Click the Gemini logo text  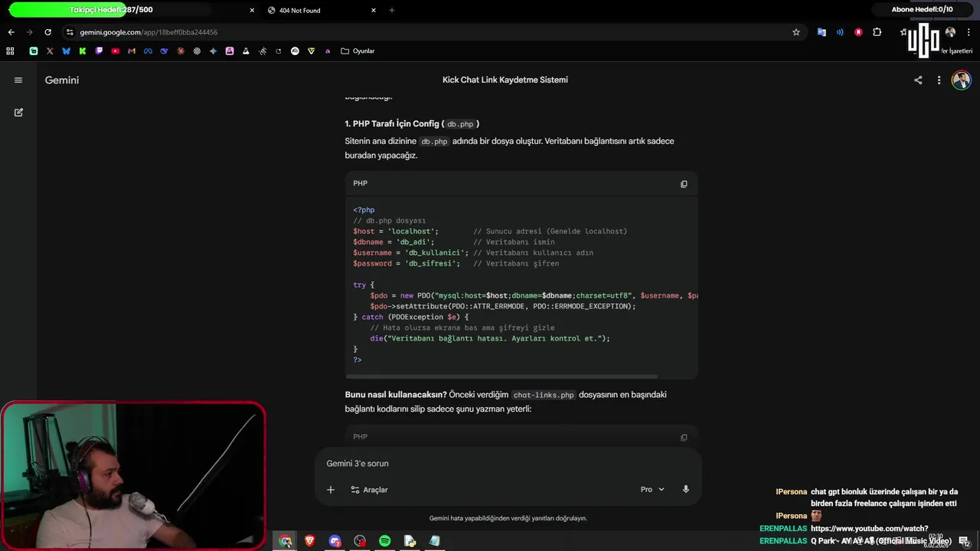(x=62, y=80)
